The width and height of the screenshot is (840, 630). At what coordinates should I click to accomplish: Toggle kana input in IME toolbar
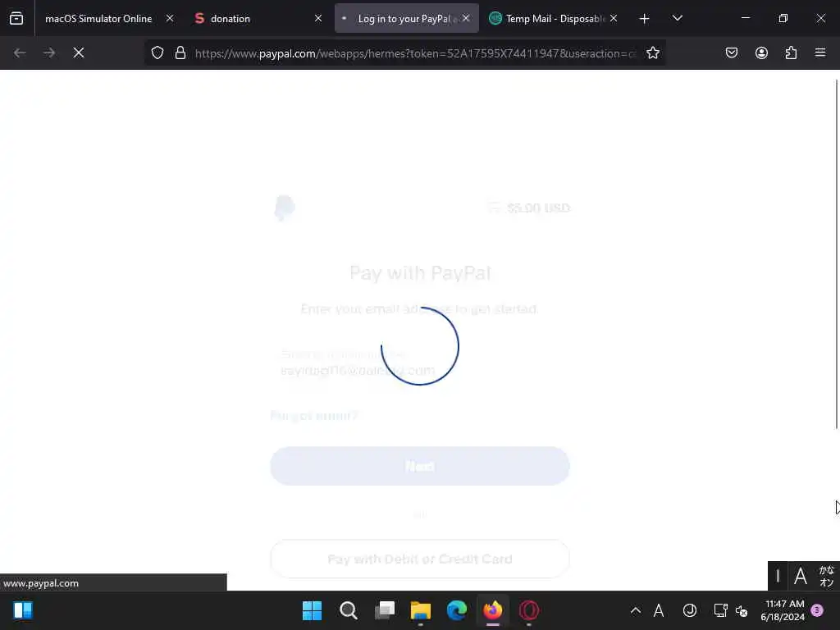pos(827,577)
